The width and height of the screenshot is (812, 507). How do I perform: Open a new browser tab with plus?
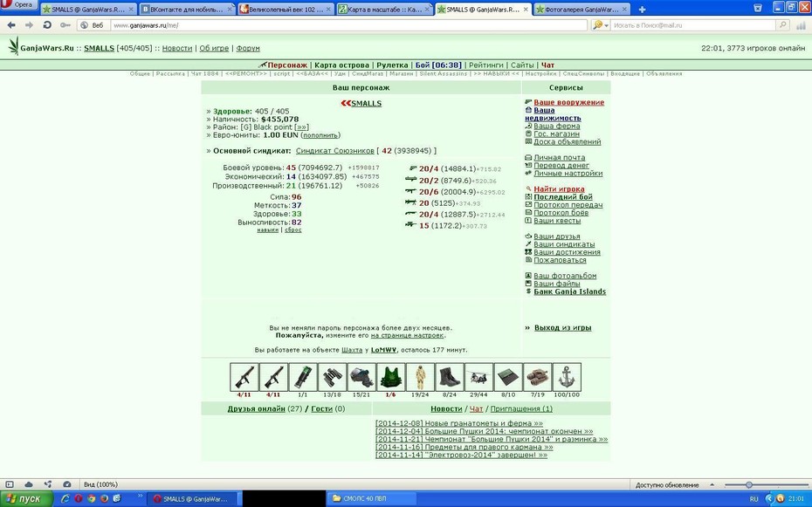pyautogui.click(x=642, y=10)
